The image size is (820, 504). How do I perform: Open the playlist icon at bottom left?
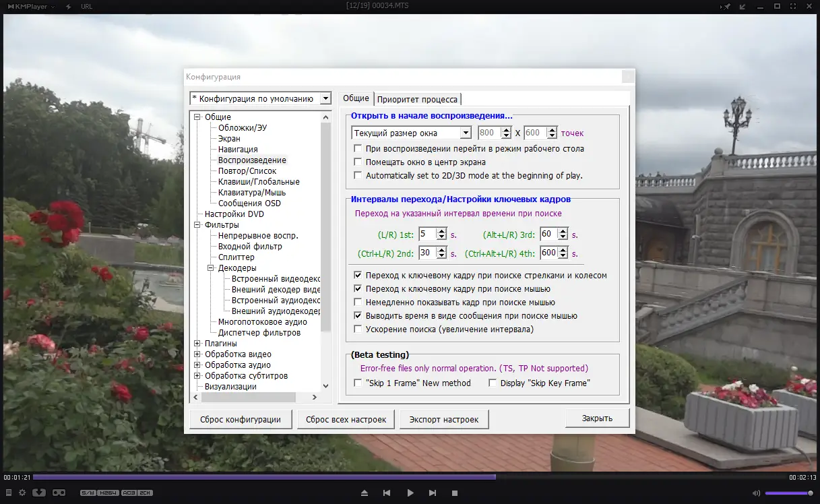point(9,493)
